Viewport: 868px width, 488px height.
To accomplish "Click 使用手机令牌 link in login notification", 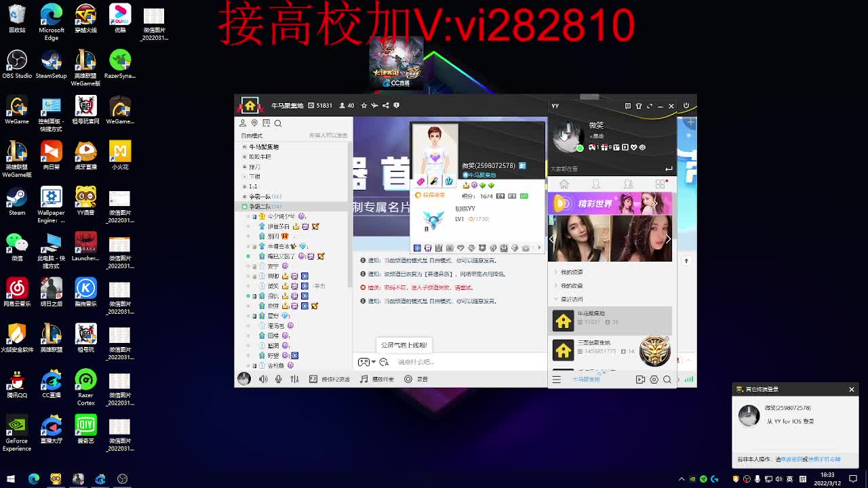I will 824,460.
